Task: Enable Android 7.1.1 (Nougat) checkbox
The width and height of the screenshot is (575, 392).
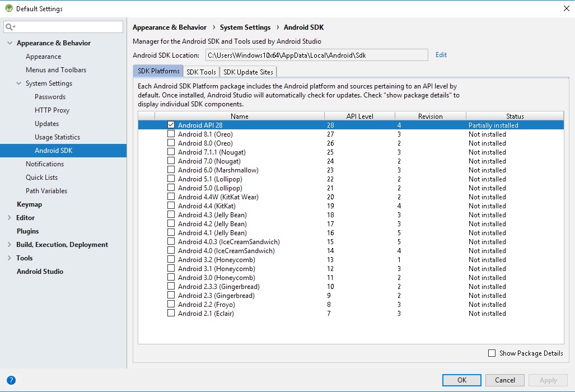Action: (171, 152)
